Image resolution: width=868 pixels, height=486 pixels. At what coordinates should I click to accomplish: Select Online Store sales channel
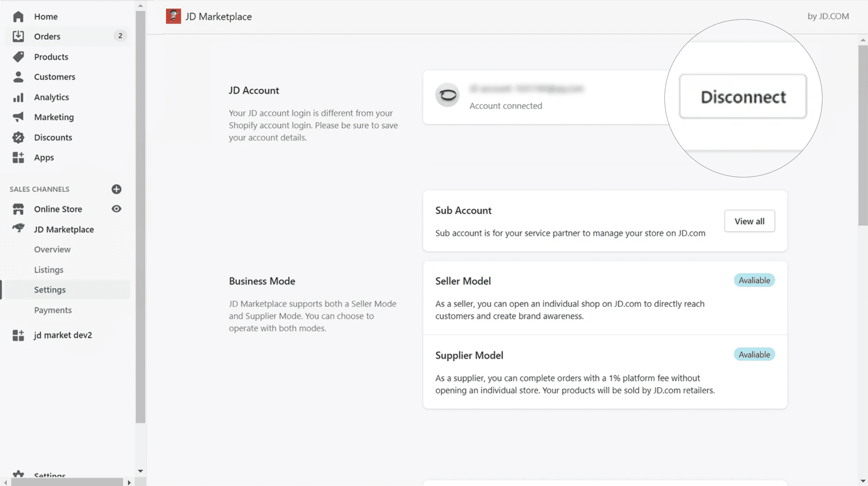pyautogui.click(x=58, y=209)
